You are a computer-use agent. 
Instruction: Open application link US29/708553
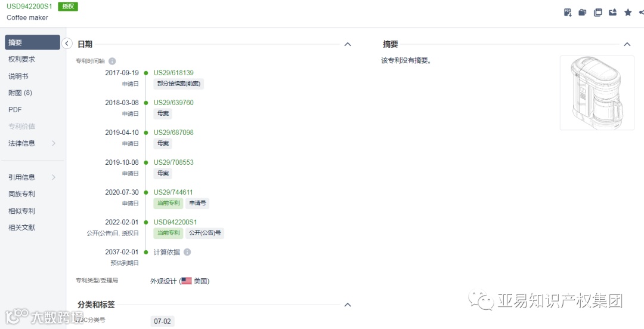(x=174, y=162)
